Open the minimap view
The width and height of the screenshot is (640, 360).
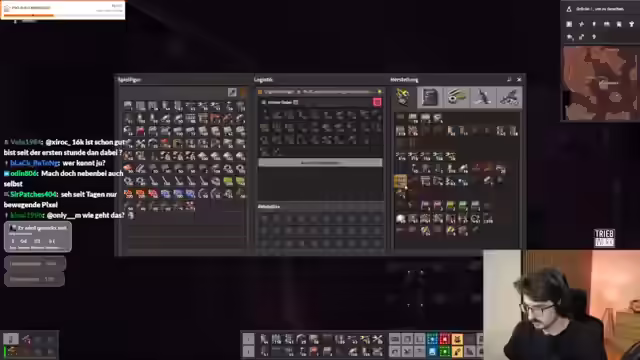click(x=600, y=83)
